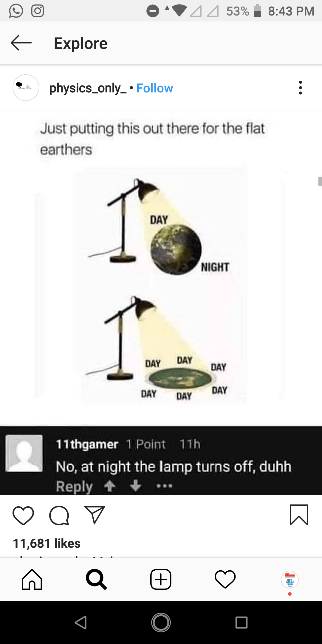This screenshot has height=644, width=322.
Task: Tap the physics_only_ username
Action: pos(88,88)
